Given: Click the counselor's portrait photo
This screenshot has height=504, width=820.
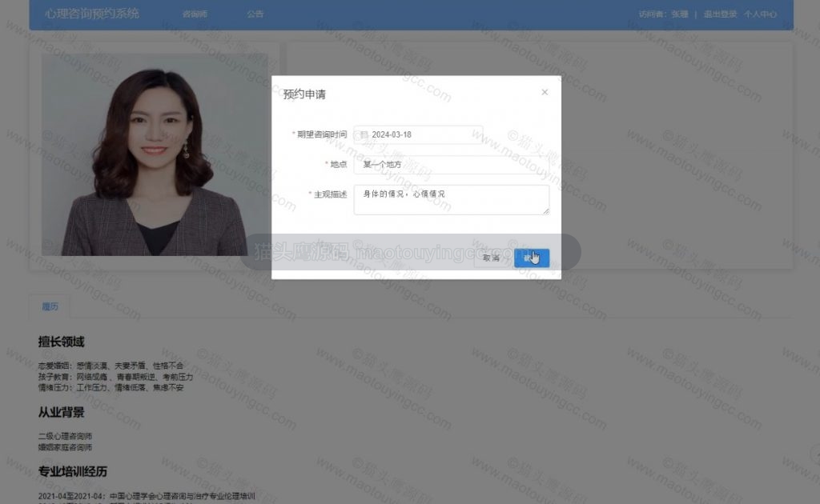Looking at the screenshot, I should pyautogui.click(x=155, y=154).
